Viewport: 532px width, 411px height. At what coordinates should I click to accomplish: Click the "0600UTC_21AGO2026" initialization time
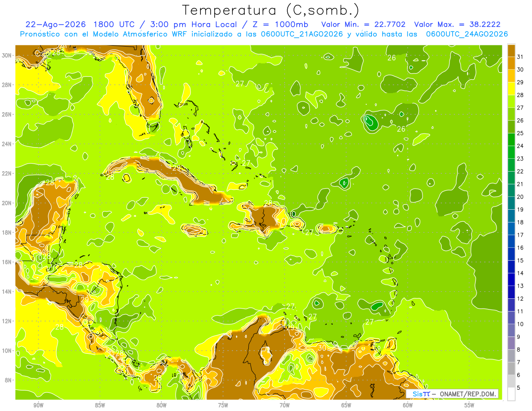point(301,34)
